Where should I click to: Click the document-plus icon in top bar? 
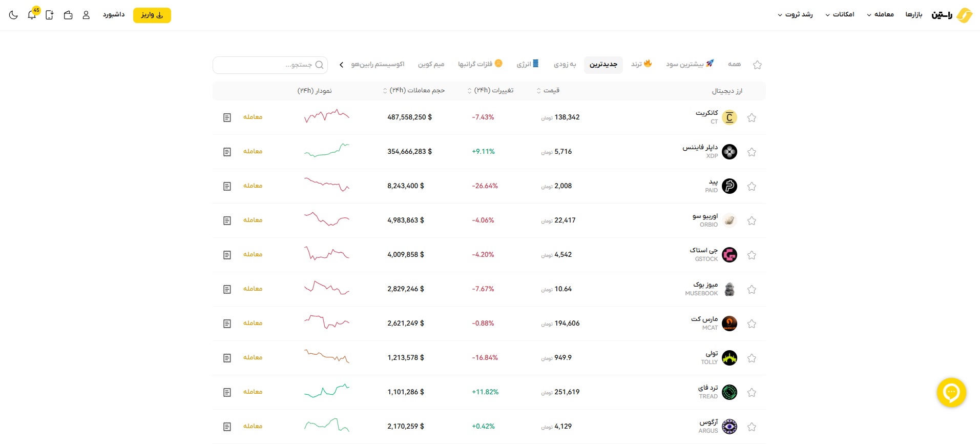(50, 15)
